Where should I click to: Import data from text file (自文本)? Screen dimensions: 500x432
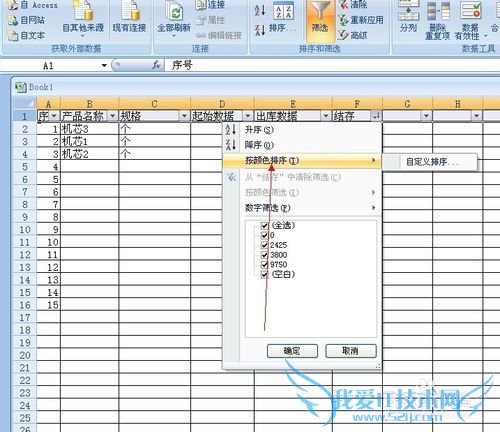point(27,35)
